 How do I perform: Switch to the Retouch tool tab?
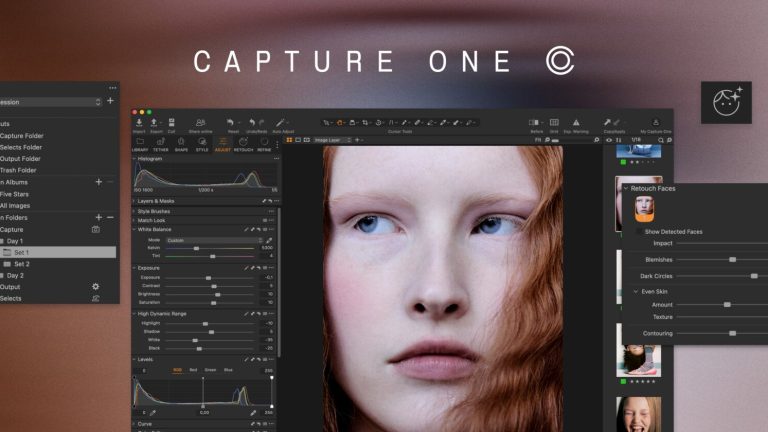pos(243,144)
